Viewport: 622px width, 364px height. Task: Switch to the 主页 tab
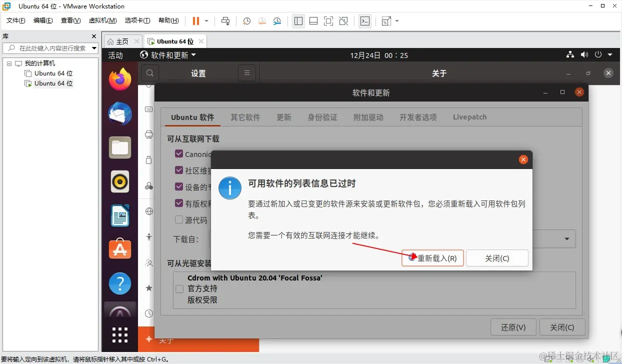pyautogui.click(x=122, y=41)
